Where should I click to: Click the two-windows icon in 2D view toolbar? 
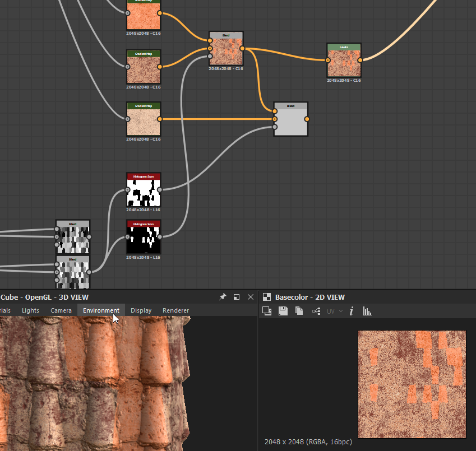[267, 311]
